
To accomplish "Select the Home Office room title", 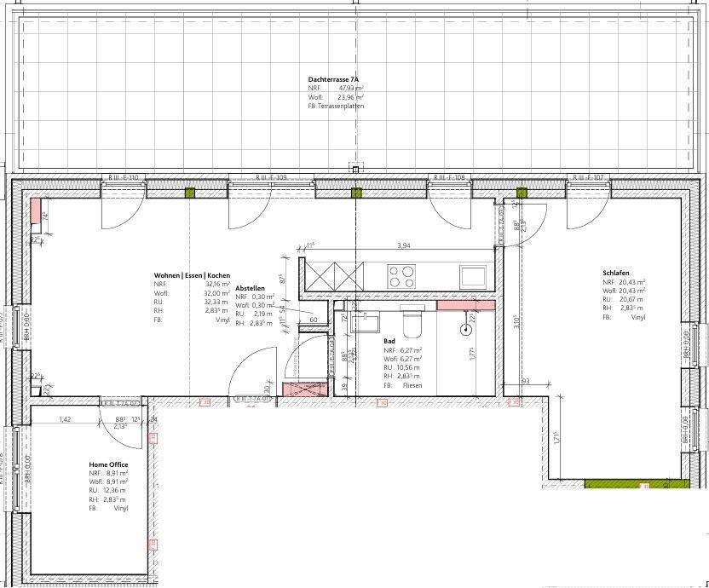I will tap(108, 464).
